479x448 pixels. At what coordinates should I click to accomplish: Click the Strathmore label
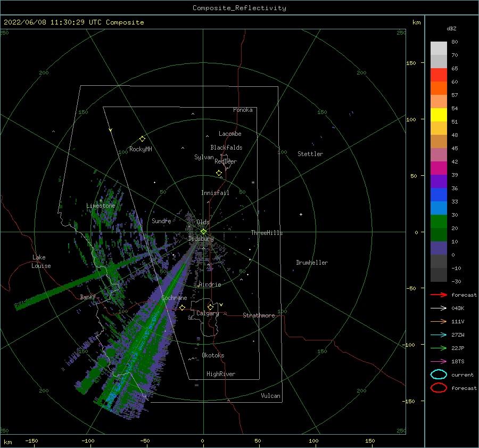pyautogui.click(x=259, y=315)
